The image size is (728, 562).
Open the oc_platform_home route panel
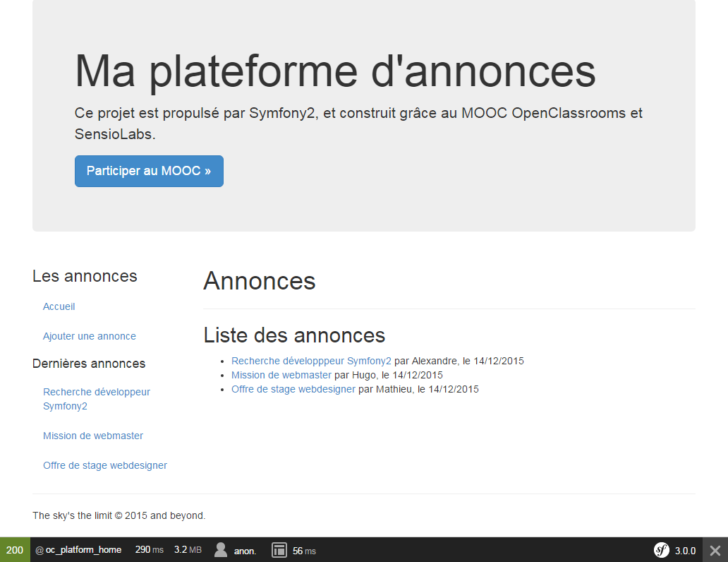click(x=78, y=550)
